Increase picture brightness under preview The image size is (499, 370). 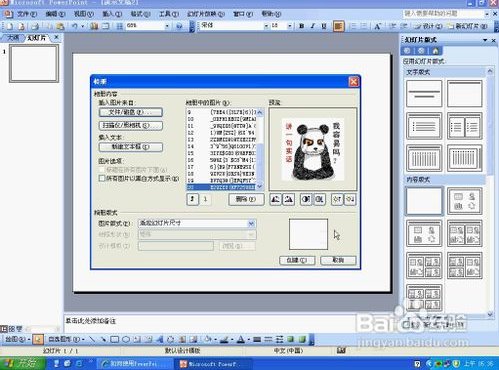(337, 199)
